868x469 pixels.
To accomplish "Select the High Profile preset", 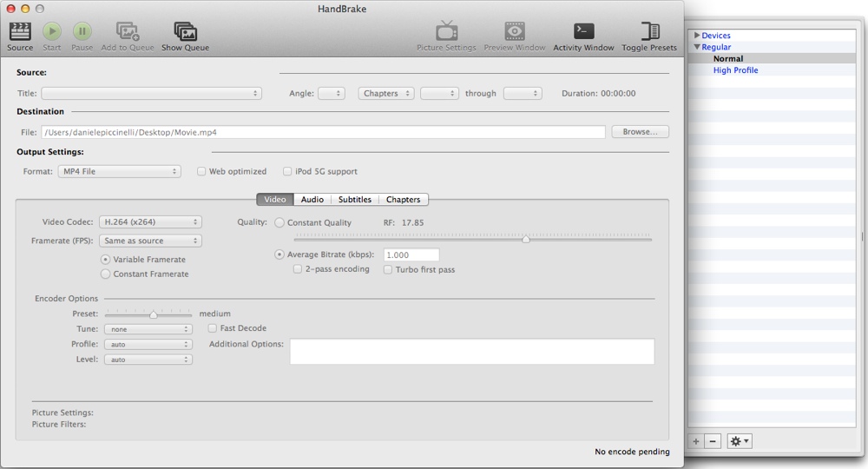I will click(735, 70).
